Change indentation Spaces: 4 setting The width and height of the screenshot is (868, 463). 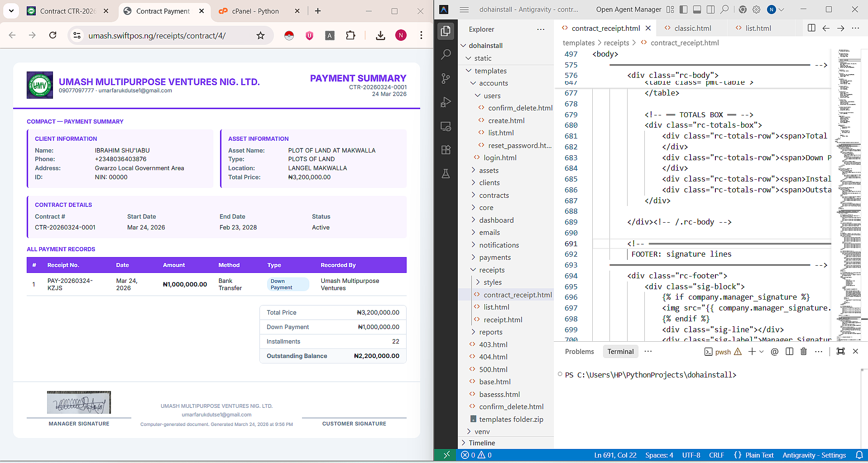(659, 455)
